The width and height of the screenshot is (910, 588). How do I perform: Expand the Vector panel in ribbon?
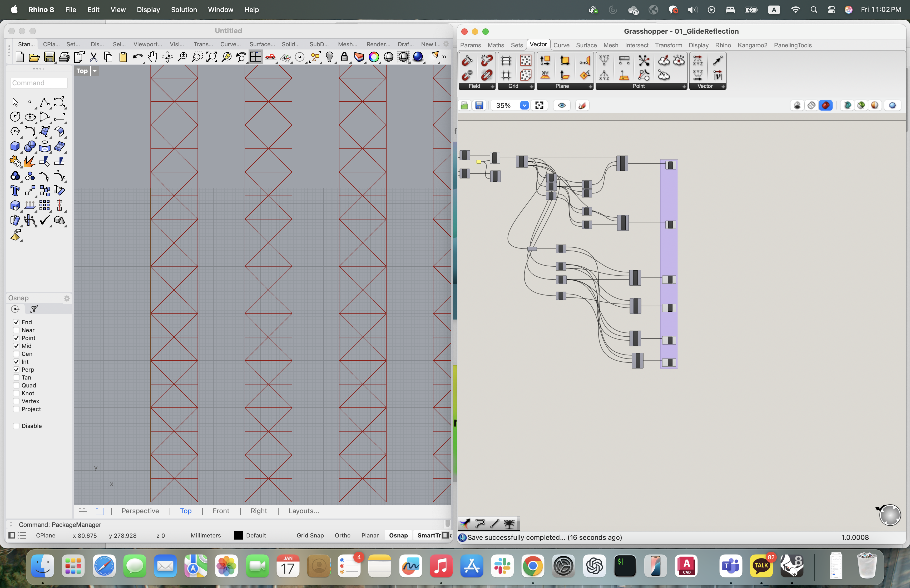coord(723,87)
